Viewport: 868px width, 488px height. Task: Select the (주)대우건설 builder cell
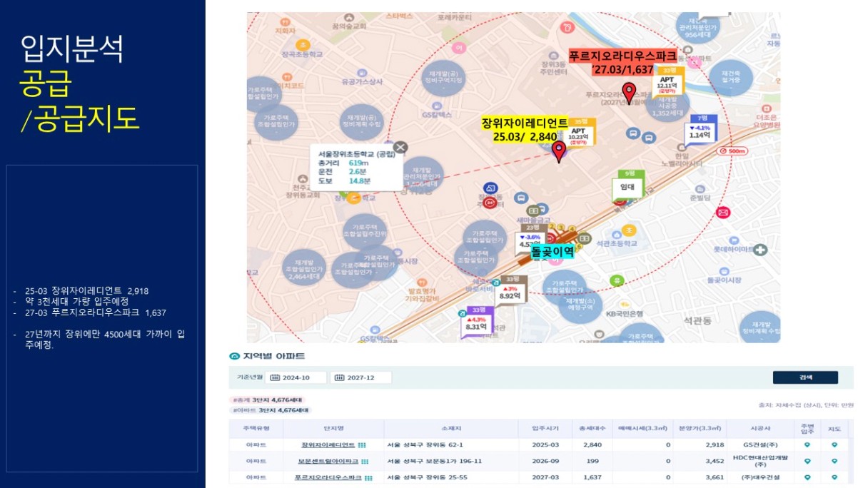[760, 477]
